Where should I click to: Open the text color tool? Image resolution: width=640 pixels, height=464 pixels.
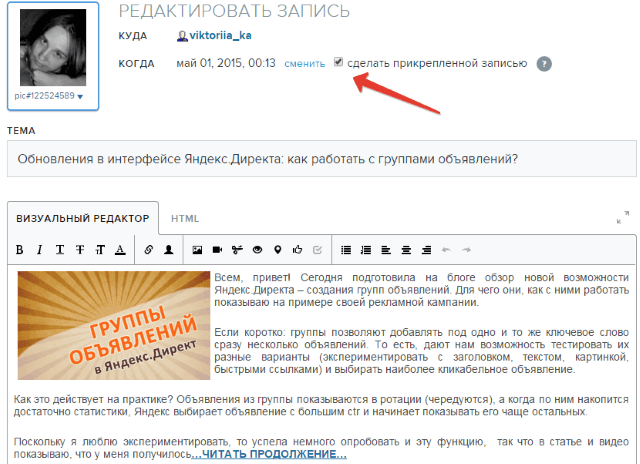pos(120,250)
